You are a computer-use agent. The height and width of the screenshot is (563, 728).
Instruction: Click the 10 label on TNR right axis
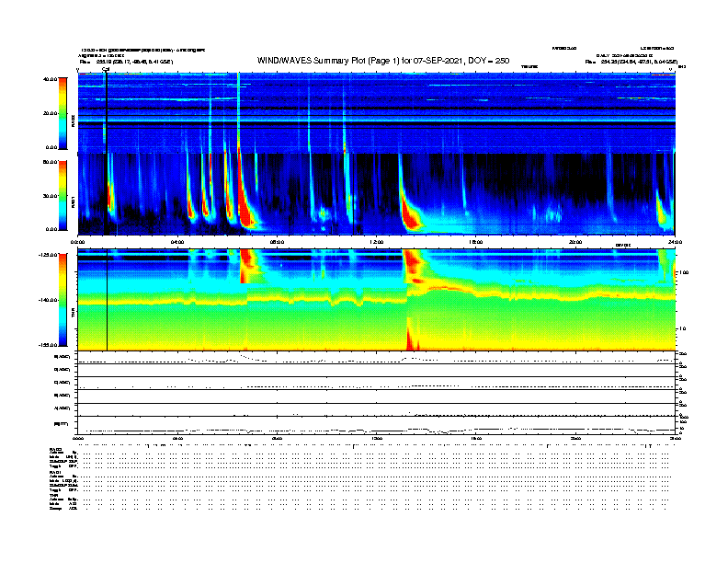681,328
